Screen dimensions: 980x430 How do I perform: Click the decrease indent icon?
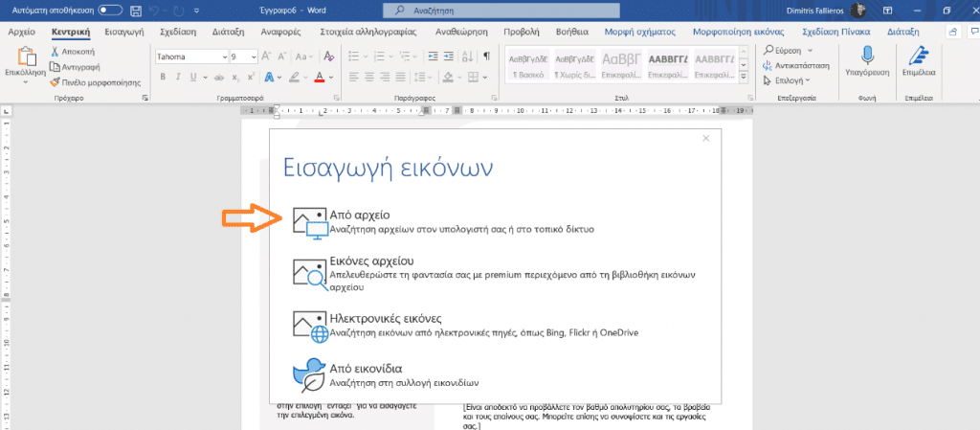[434, 57]
